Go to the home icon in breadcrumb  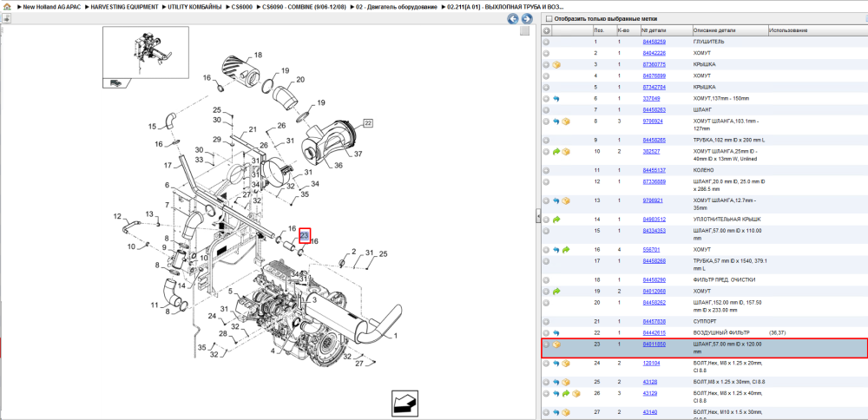coord(7,7)
